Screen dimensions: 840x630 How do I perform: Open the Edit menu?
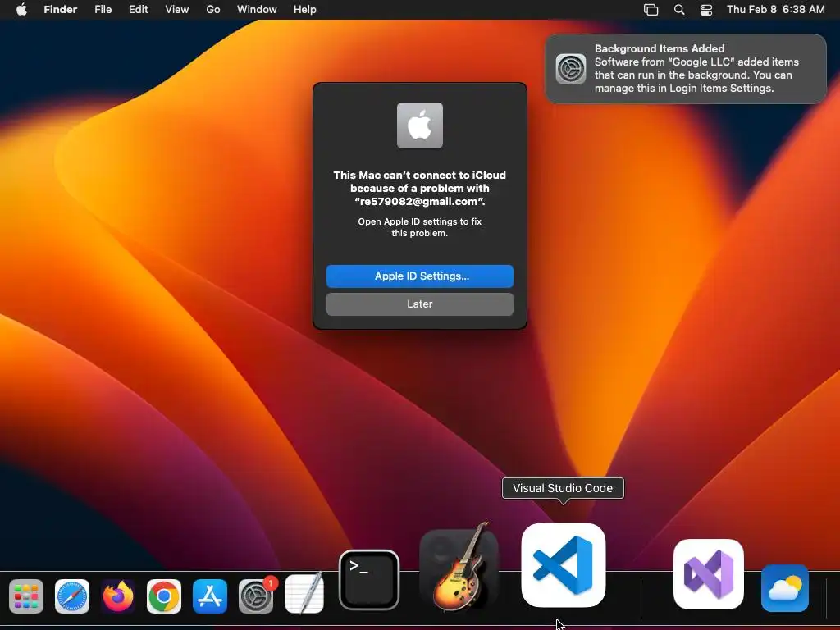pyautogui.click(x=138, y=10)
